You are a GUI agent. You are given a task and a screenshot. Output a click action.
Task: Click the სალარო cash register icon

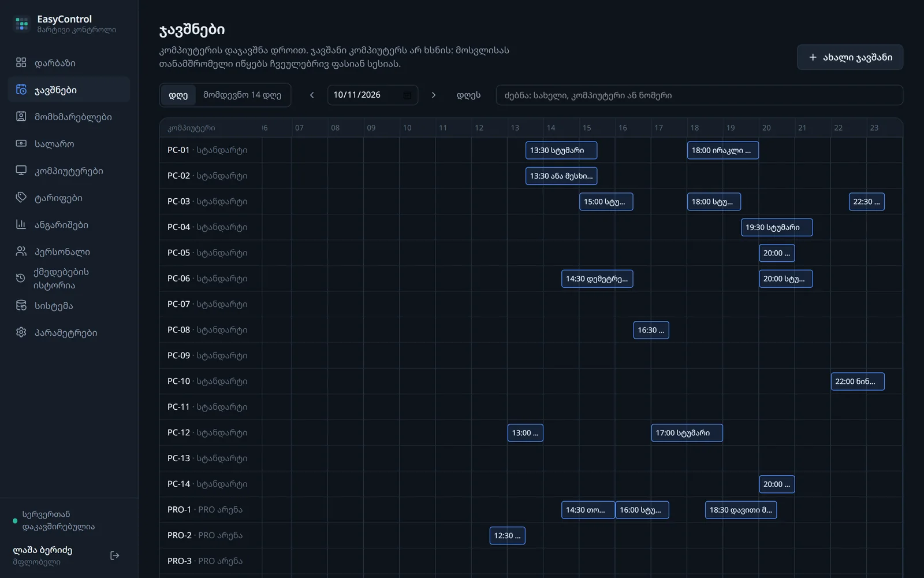pos(21,143)
